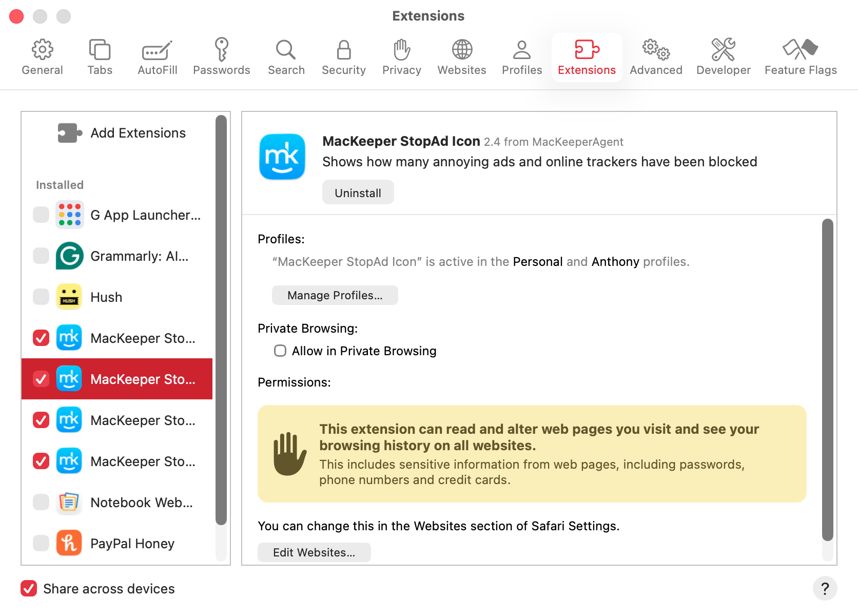Open Manage Profiles dialog
Viewport: 858px width, 616px height.
point(335,295)
